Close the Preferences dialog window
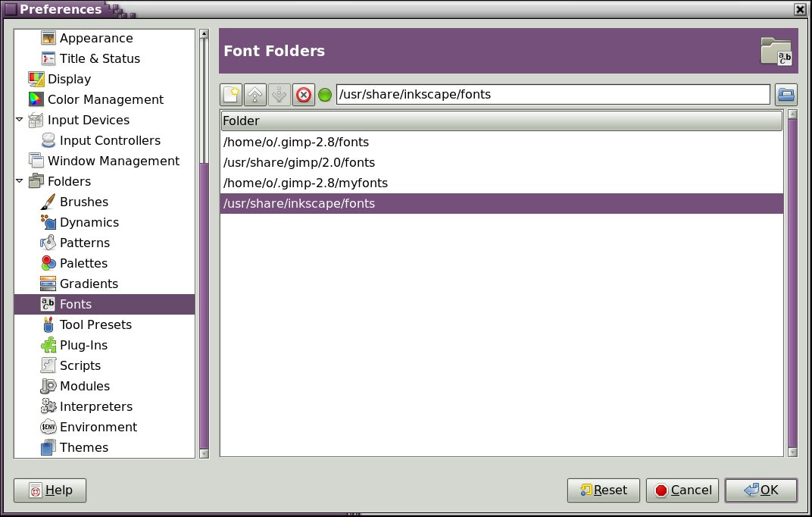This screenshot has height=517, width=812. click(800, 9)
